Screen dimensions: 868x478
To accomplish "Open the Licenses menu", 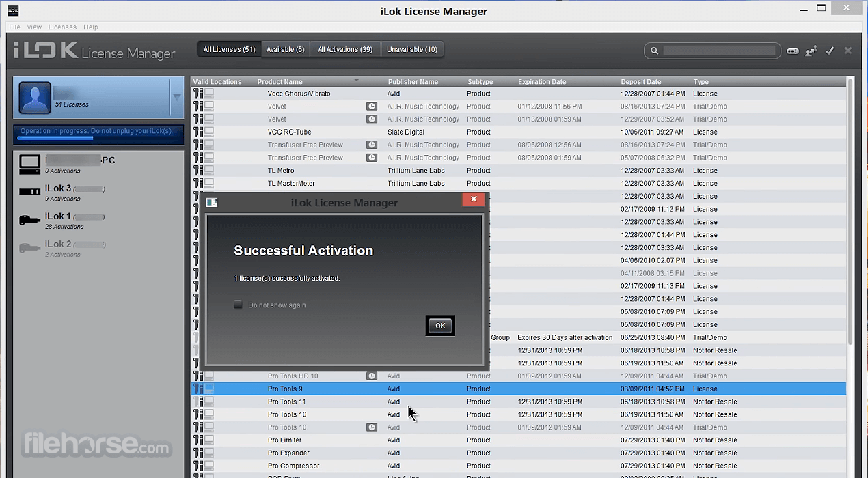I will [x=62, y=27].
